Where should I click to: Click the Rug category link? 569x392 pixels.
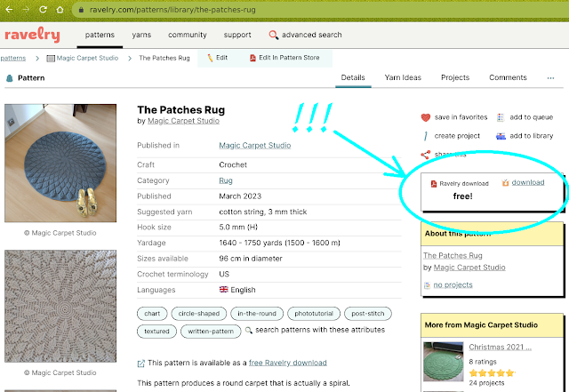point(226,180)
